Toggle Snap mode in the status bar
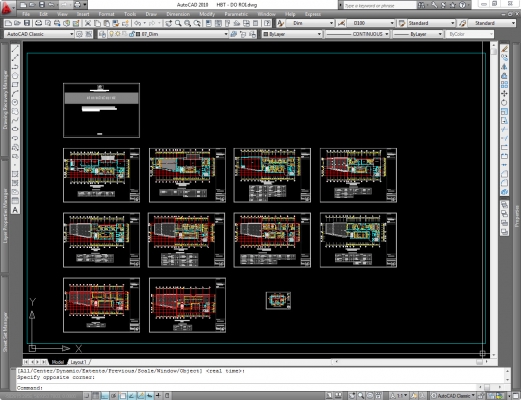 pyautogui.click(x=87, y=396)
